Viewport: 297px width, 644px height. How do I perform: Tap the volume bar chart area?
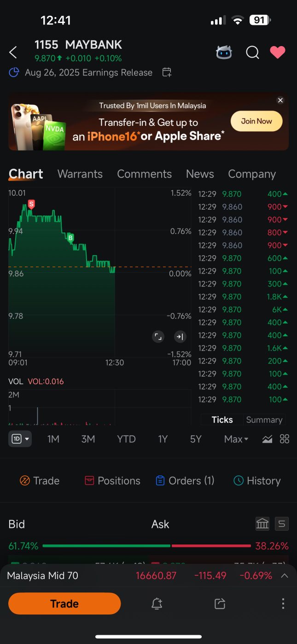[99, 408]
